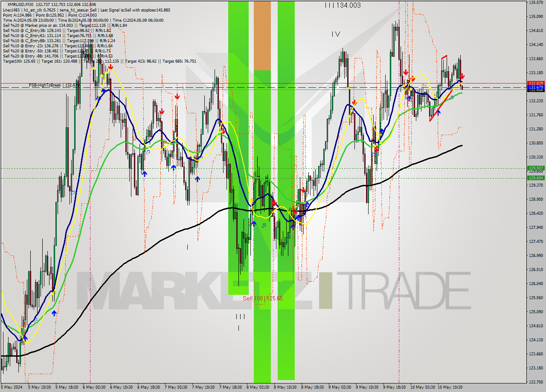Click the 134.140 price axis label
This screenshot has height=392, width=546.
click(x=535, y=45)
